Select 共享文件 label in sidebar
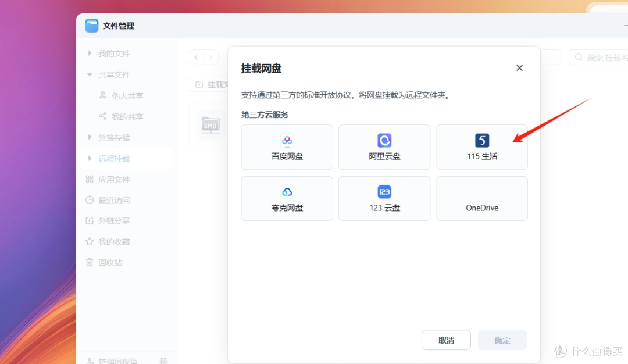The image size is (628, 364). pos(114,75)
